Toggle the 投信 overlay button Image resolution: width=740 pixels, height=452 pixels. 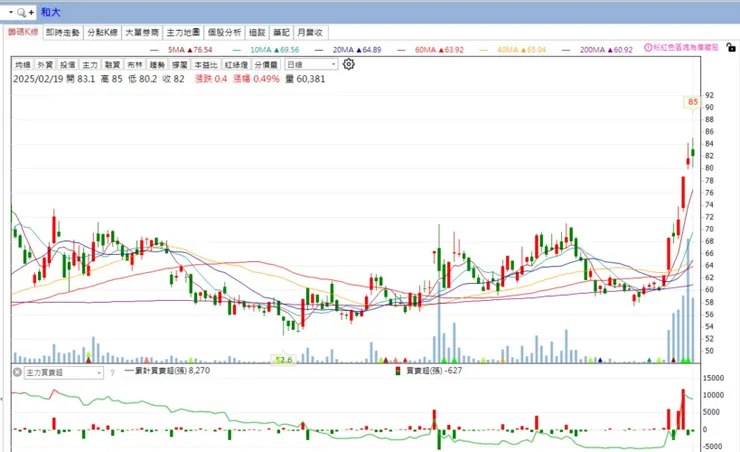67,65
